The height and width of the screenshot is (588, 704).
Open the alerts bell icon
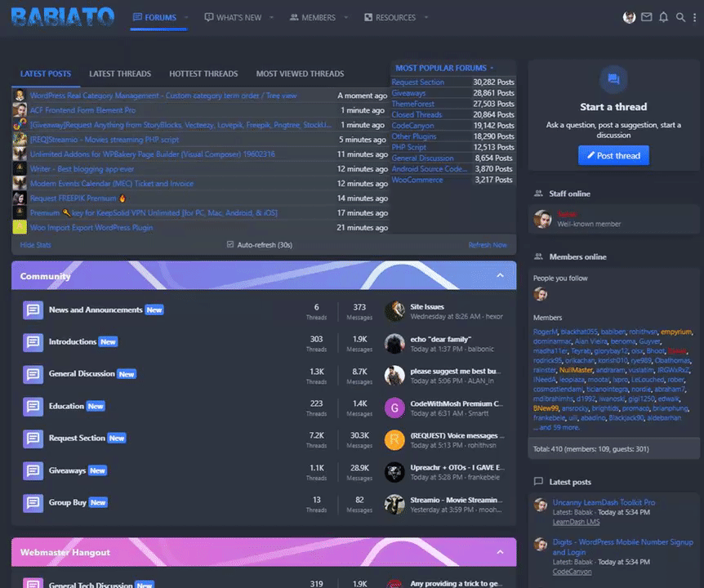(664, 17)
